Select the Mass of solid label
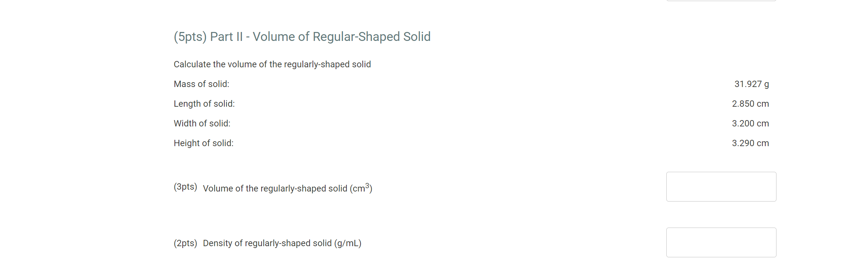 [201, 84]
